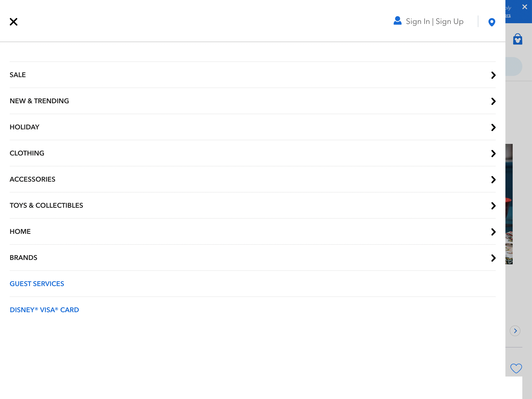Select the NEW & TRENDING menu item
This screenshot has width=532, height=399.
(39, 101)
